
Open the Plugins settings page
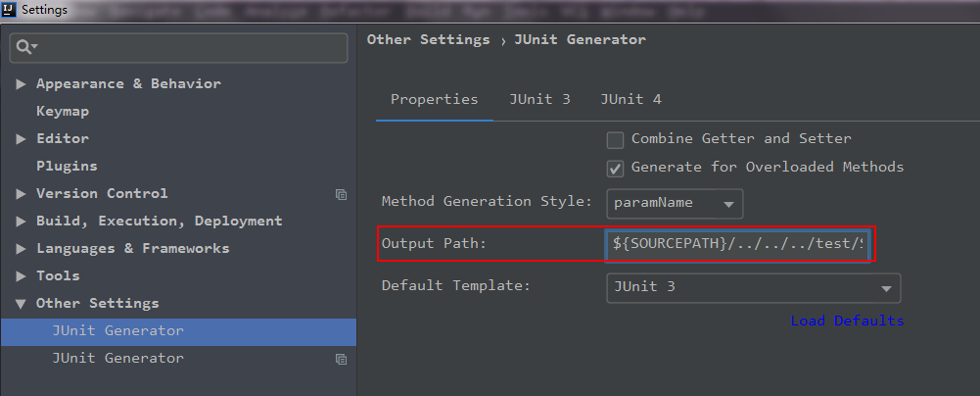point(67,167)
